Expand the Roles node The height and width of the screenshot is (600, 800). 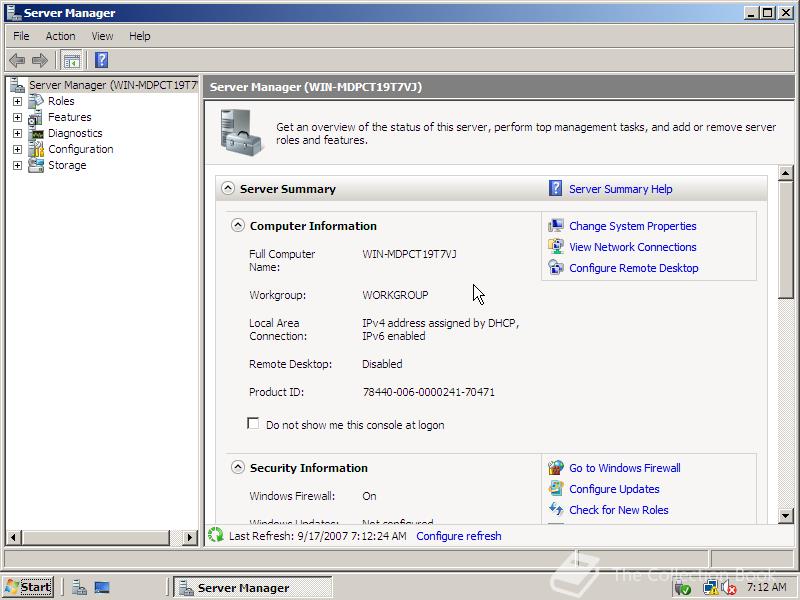coord(17,102)
